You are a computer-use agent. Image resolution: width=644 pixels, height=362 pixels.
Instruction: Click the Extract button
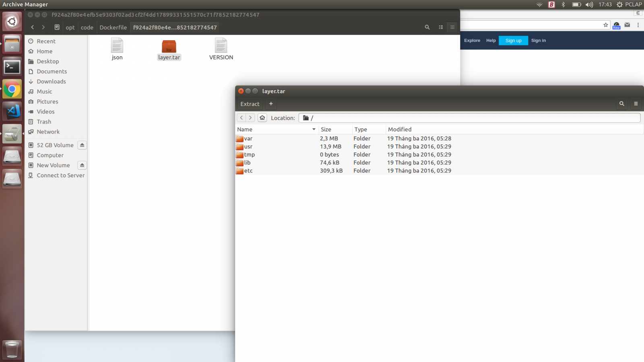250,104
